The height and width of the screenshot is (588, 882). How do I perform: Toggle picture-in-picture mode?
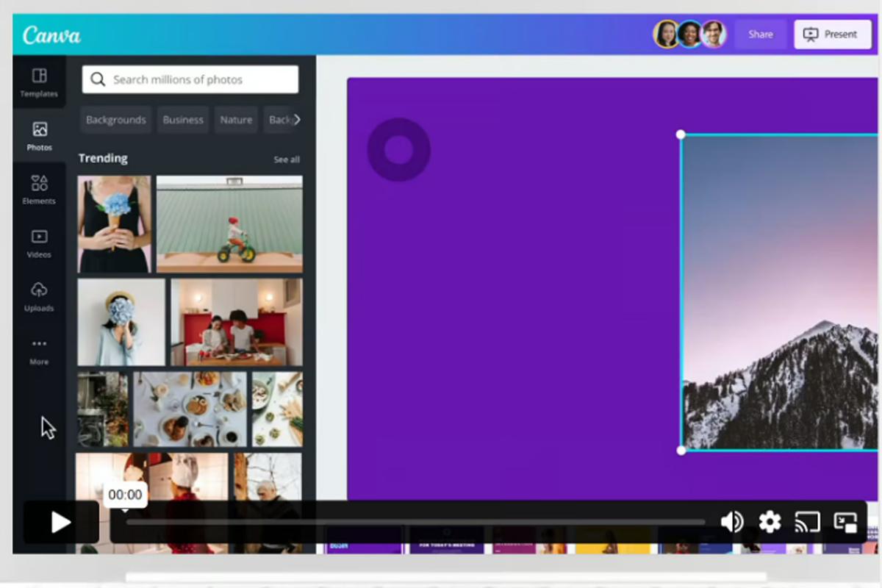tap(846, 522)
